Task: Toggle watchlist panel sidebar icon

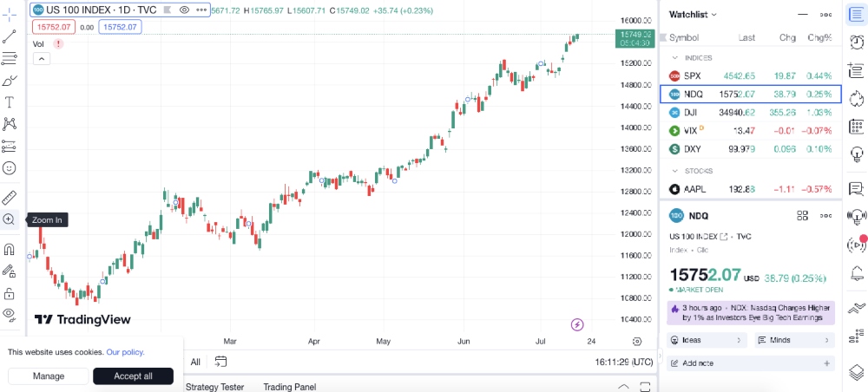Action: [856, 15]
